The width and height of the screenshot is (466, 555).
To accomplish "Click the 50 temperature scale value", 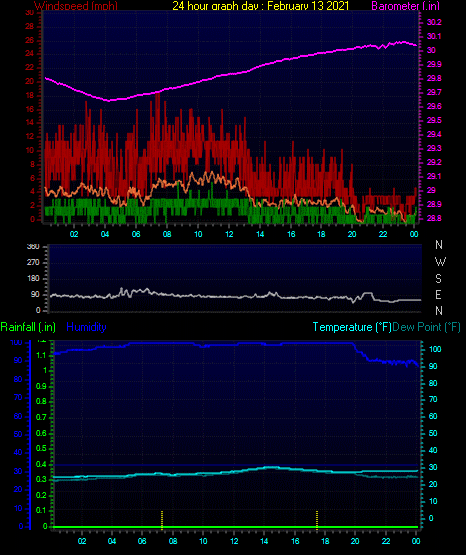I will pos(433,433).
